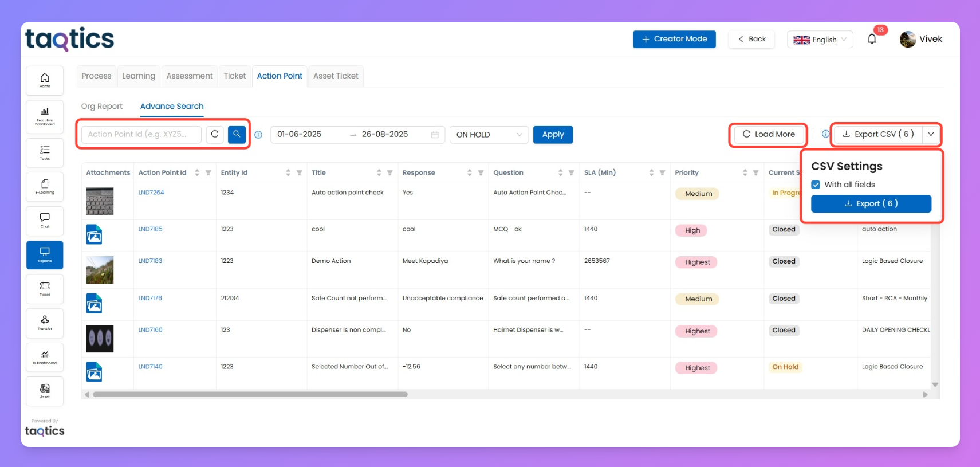Open the English language selector
Screen dimensions: 980x467
click(820, 40)
